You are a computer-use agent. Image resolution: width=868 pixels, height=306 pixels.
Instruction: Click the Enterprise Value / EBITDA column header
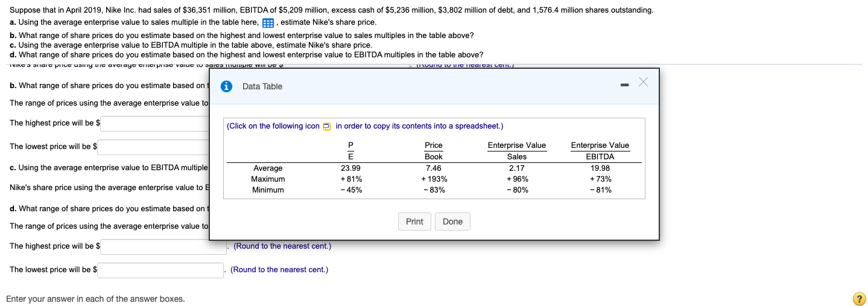(x=600, y=151)
